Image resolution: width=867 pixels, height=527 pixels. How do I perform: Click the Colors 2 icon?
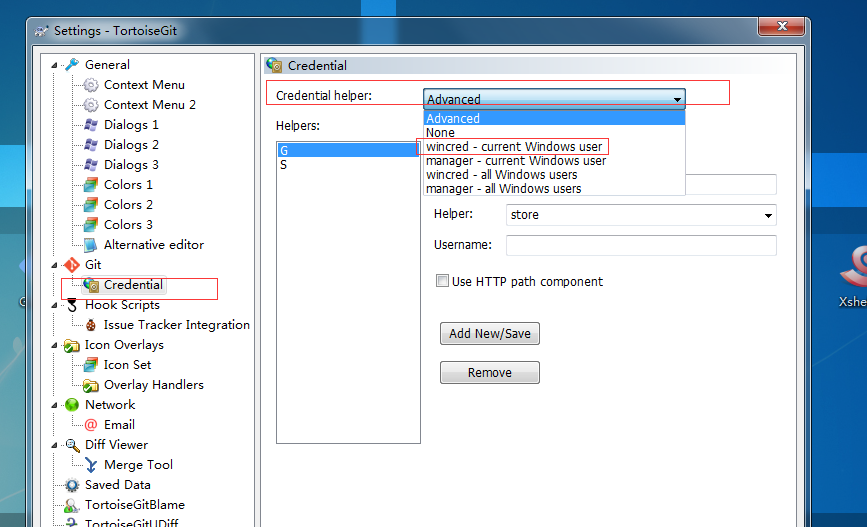click(x=91, y=205)
